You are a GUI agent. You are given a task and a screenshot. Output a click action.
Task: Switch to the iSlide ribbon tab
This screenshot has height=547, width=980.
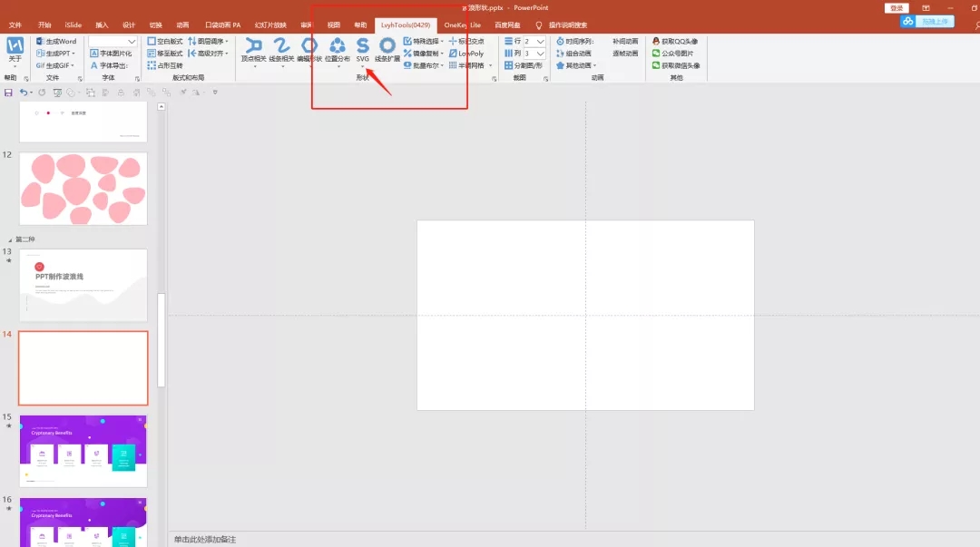tap(73, 25)
